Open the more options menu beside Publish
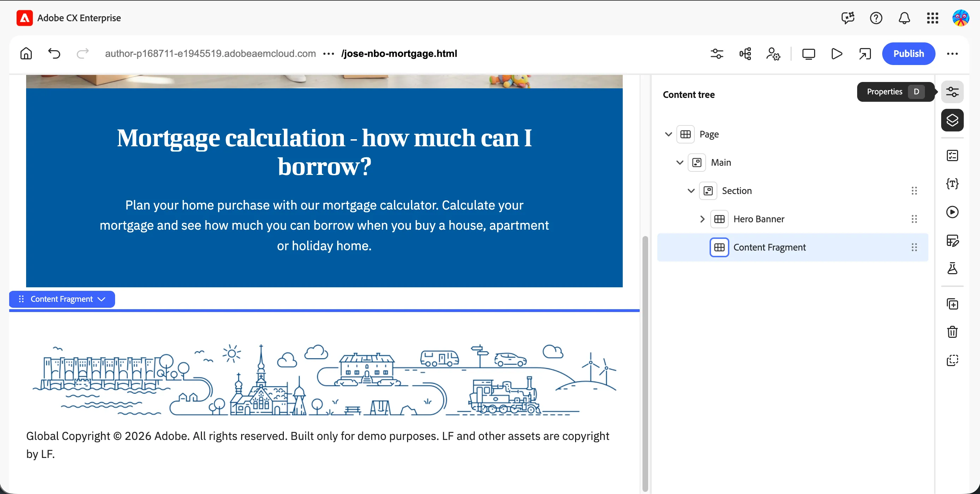 click(952, 54)
